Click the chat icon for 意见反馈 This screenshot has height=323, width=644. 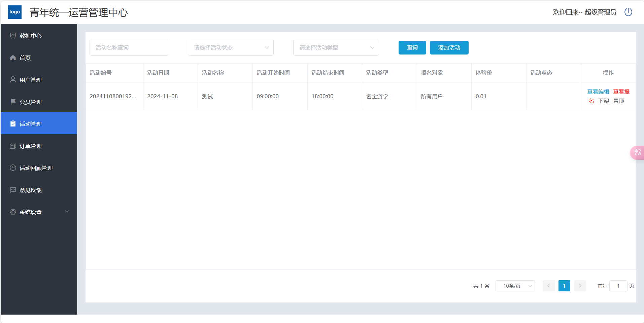point(13,190)
